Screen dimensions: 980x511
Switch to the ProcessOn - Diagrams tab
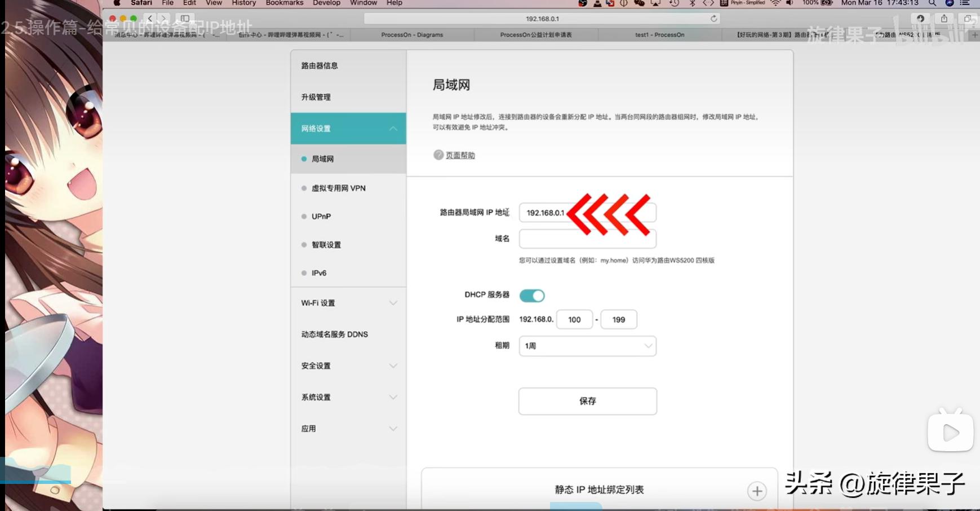coord(412,35)
